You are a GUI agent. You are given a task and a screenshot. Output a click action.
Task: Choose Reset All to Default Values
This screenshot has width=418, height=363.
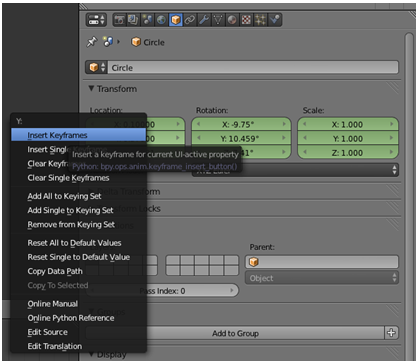point(79,243)
